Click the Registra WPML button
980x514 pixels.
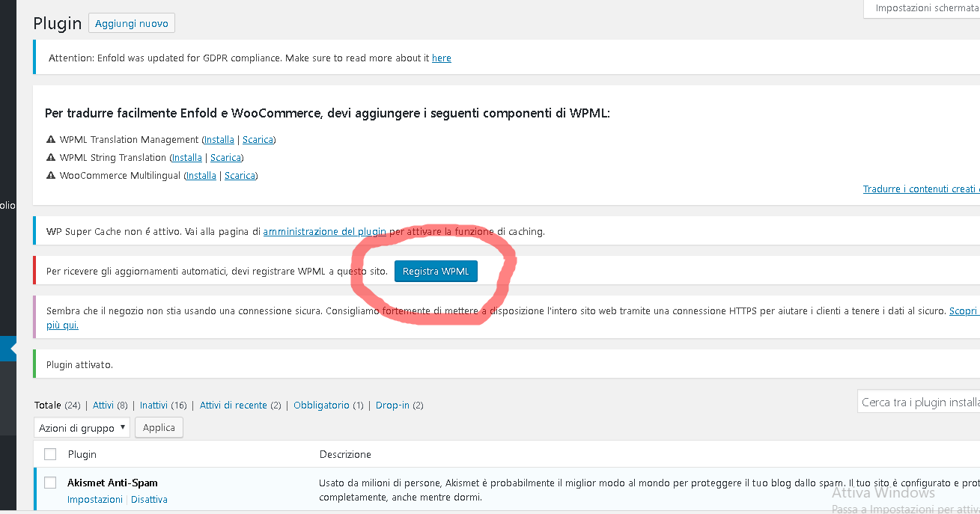point(436,271)
